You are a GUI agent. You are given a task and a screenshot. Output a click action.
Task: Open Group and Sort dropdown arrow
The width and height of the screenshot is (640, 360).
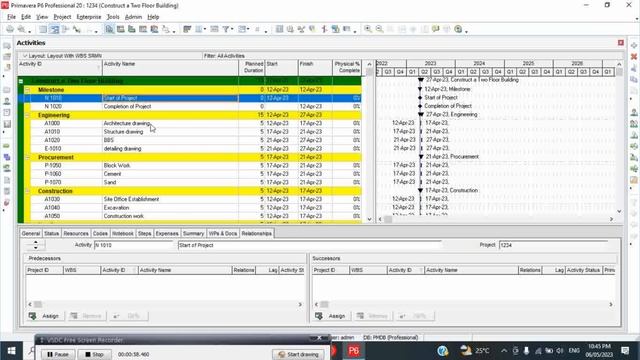[x=248, y=29]
